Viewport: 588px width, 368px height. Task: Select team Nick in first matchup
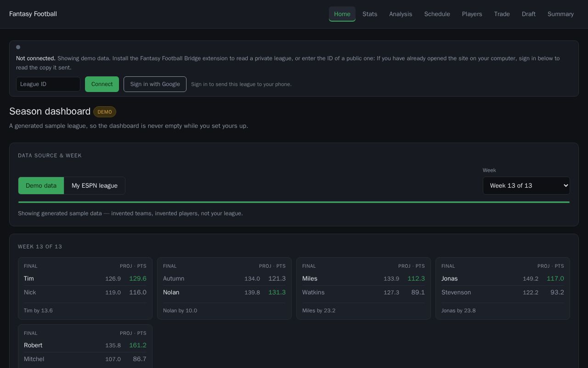(x=85, y=292)
